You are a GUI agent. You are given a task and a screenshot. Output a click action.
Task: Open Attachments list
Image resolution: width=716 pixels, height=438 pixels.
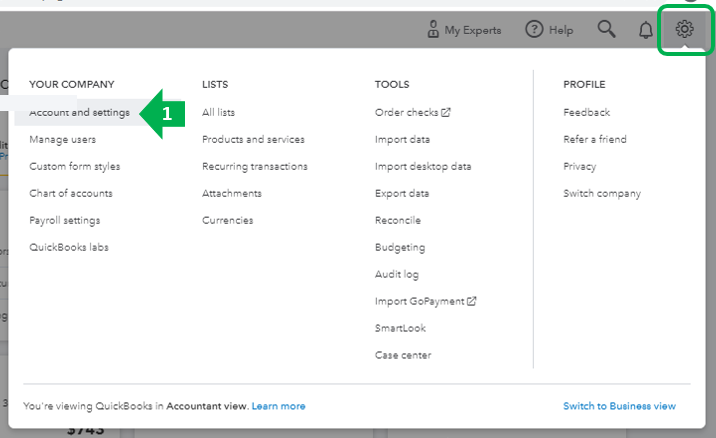[x=232, y=193]
